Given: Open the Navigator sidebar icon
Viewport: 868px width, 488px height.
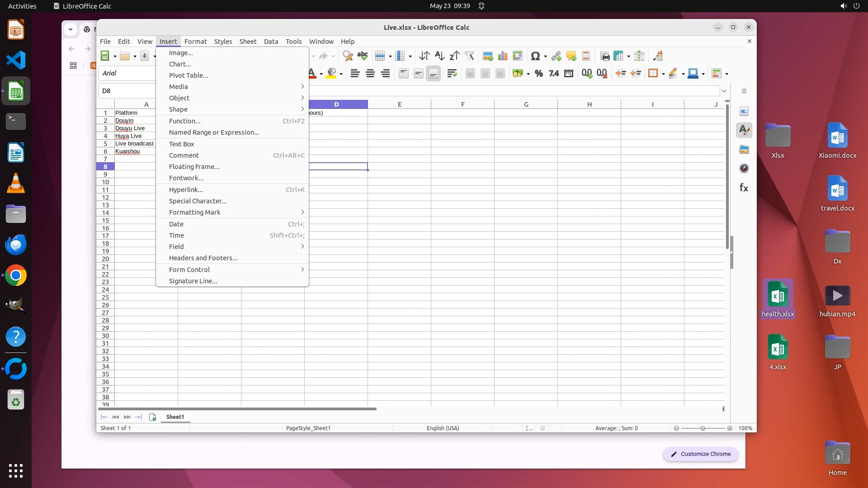Looking at the screenshot, I should (x=744, y=169).
